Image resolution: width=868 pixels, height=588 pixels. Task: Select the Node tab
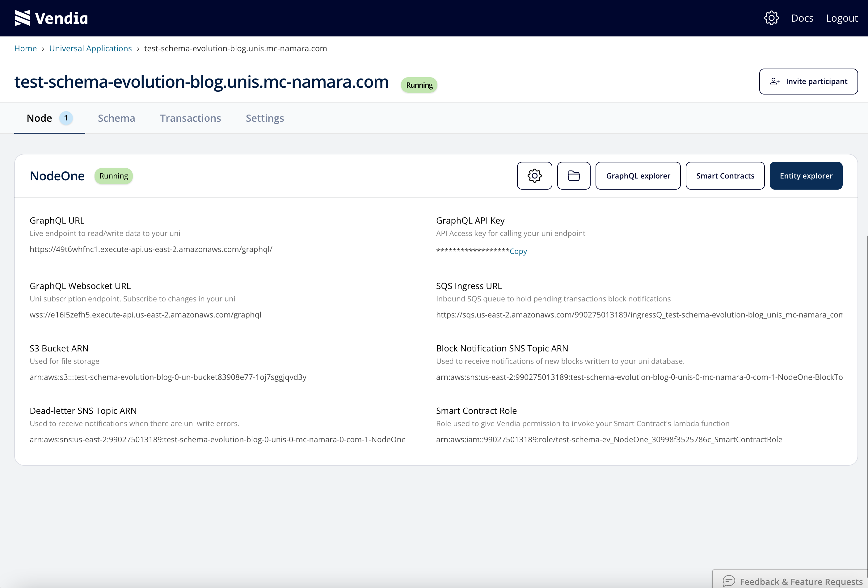pyautogui.click(x=39, y=118)
